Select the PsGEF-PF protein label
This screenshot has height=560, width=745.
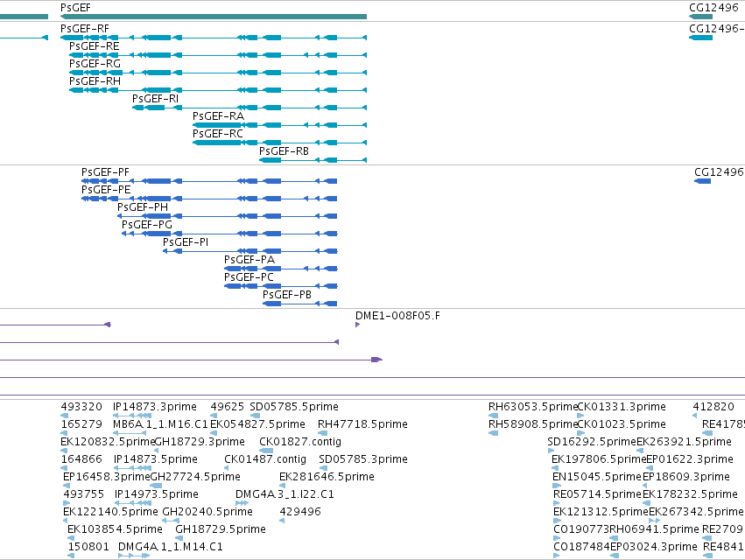tap(105, 172)
